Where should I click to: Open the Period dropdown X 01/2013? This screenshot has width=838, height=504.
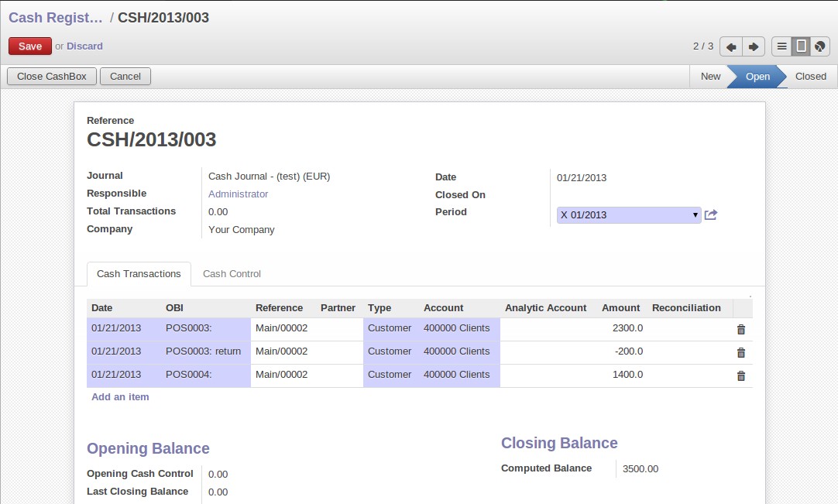coord(628,214)
